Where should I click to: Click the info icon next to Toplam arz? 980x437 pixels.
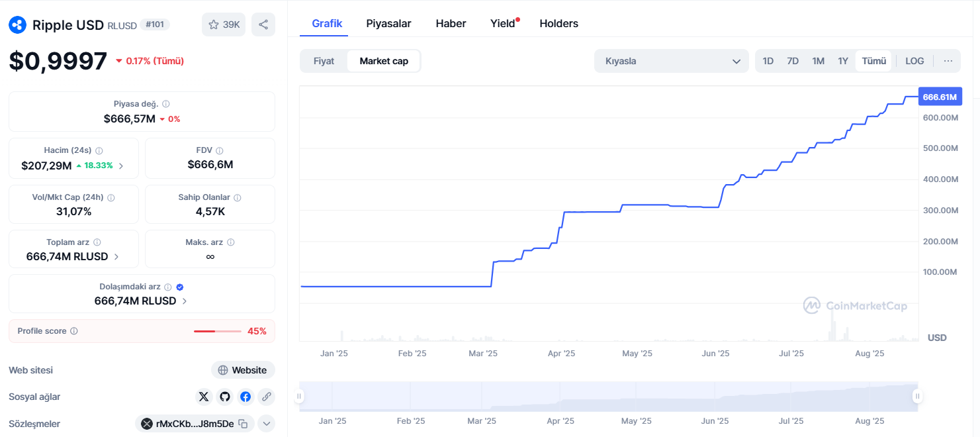click(x=97, y=243)
